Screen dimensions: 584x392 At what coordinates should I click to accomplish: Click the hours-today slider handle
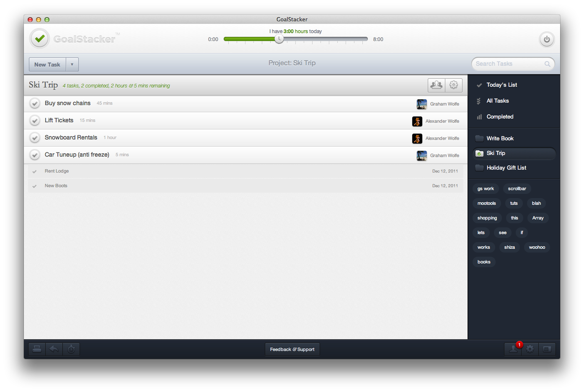coord(279,39)
